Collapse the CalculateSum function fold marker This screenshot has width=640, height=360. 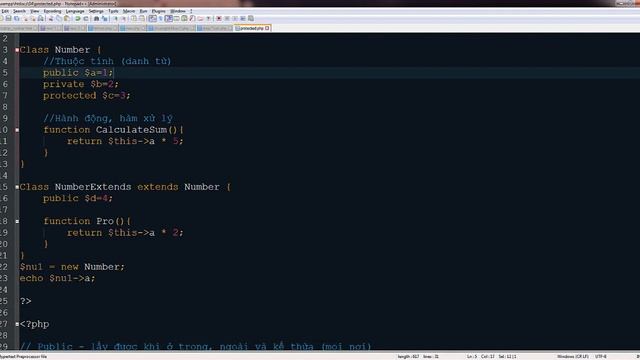[x=17, y=130]
